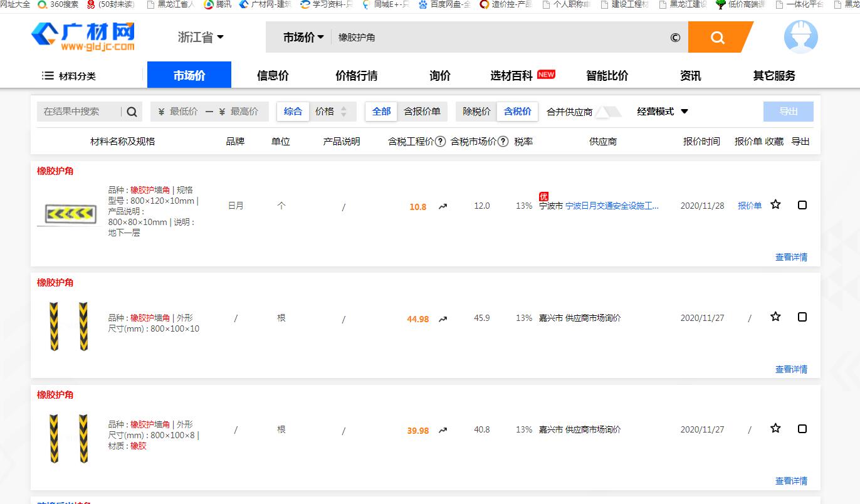
Task: Open the 浙江省 region dropdown
Action: (x=201, y=37)
